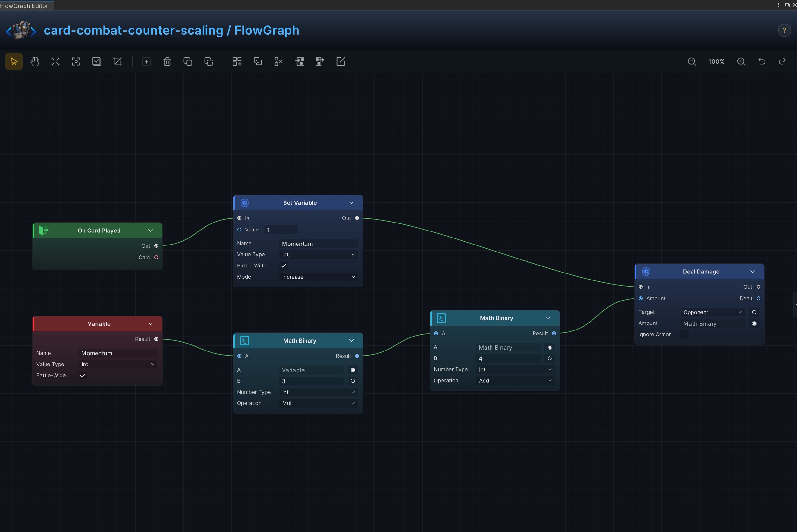
Task: Click the crop tool icon
Action: (118, 61)
